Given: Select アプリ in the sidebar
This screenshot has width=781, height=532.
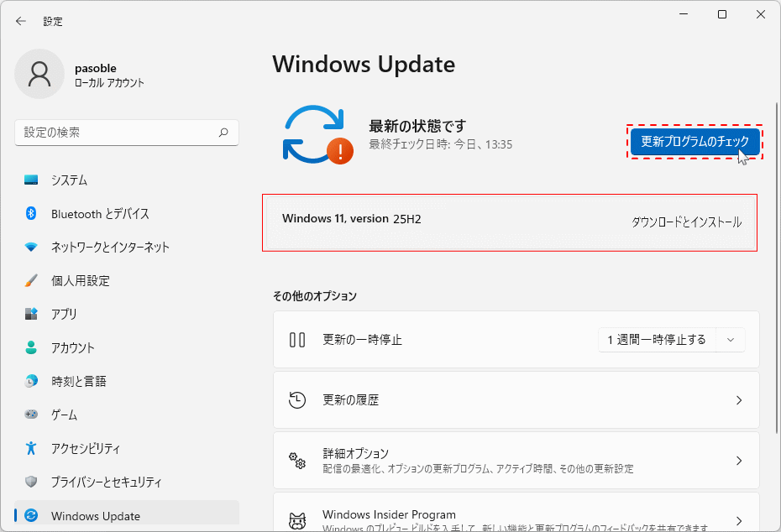Looking at the screenshot, I should [x=64, y=315].
